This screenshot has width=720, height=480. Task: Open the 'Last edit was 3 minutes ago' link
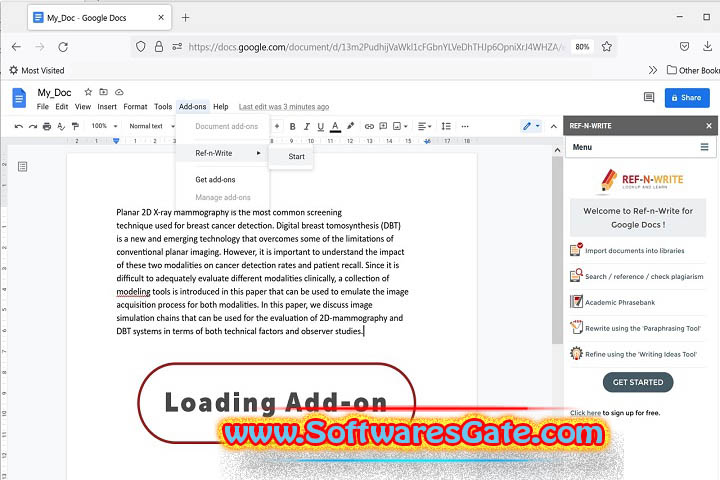point(284,107)
